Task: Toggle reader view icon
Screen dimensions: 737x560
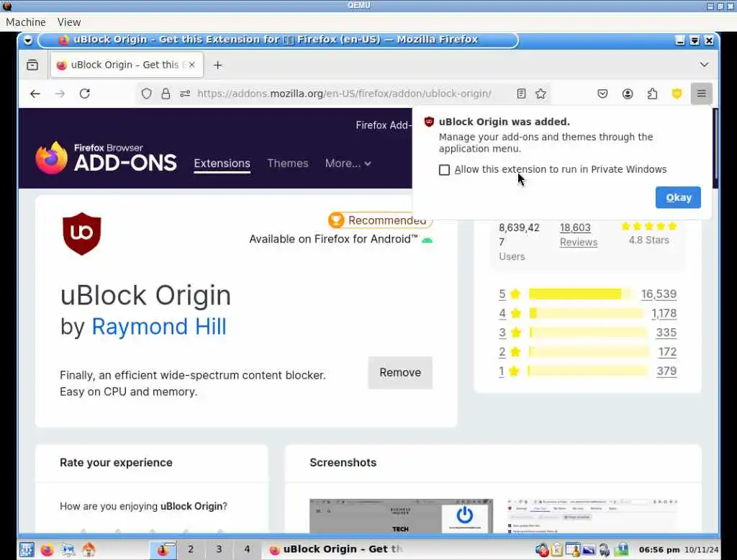Action: point(521,94)
